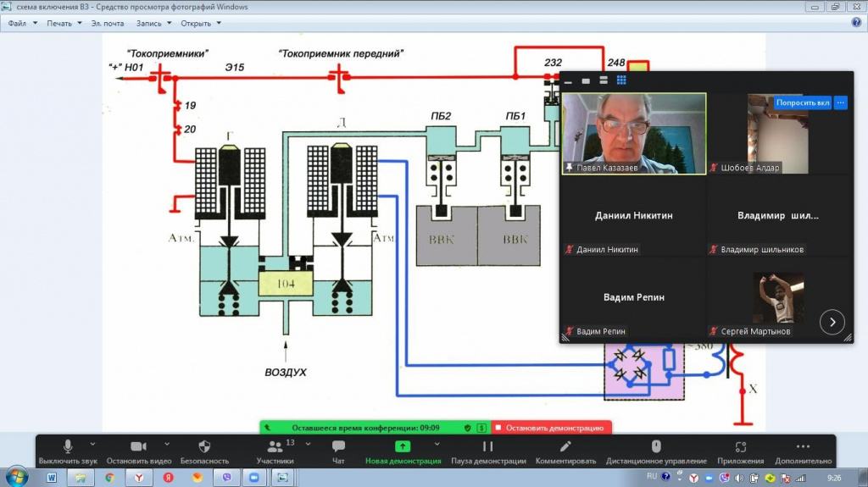Open the Файл menu
868x487 pixels.
click(x=23, y=23)
